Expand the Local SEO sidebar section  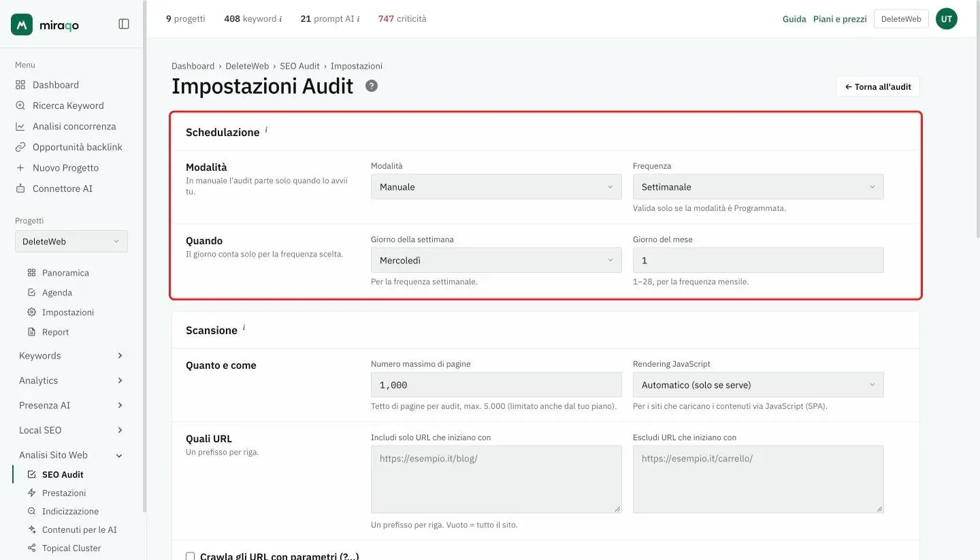(71, 430)
